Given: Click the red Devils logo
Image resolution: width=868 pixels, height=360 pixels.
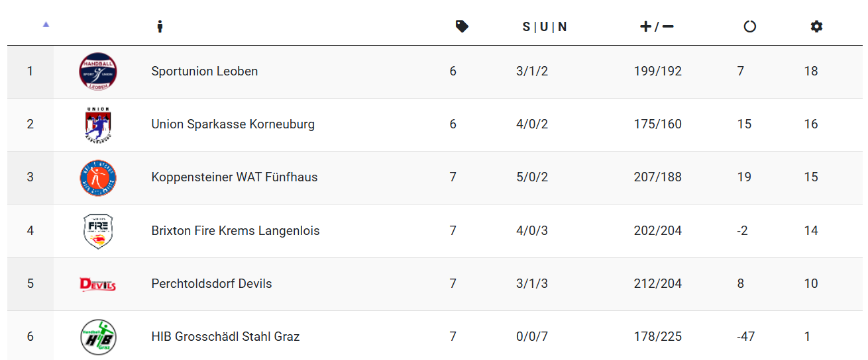Looking at the screenshot, I should (98, 284).
